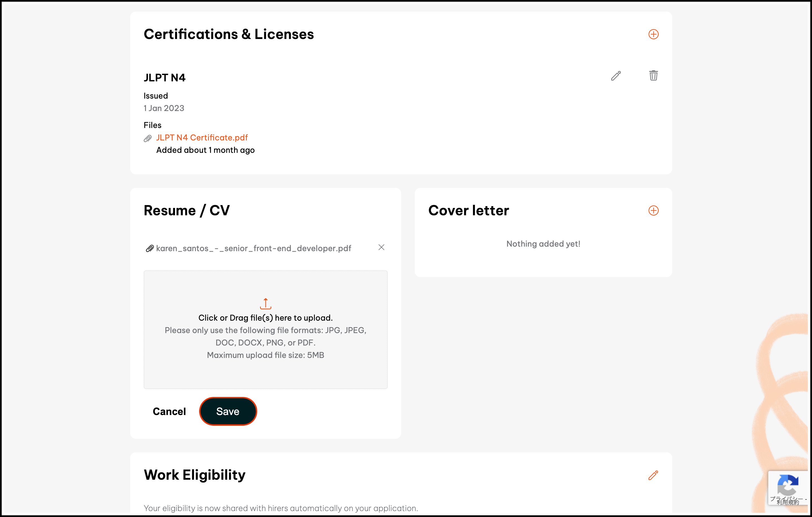Click the JLPT N4 certification title
The height and width of the screenshot is (517, 812).
(165, 78)
